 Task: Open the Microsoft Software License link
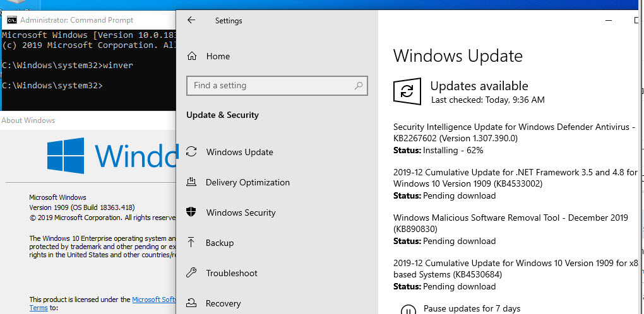pyautogui.click(x=154, y=299)
